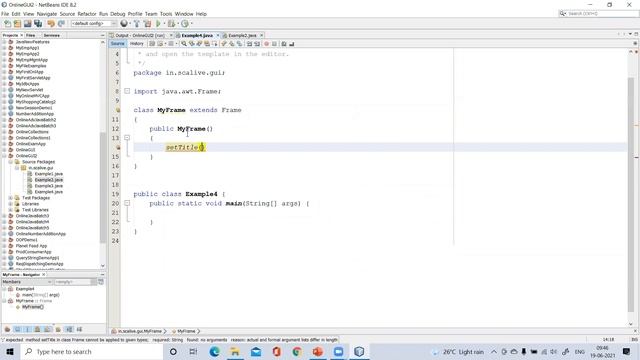The image size is (640, 360).
Task: Collapse the OnlineGUI2 project node
Action: [4, 156]
